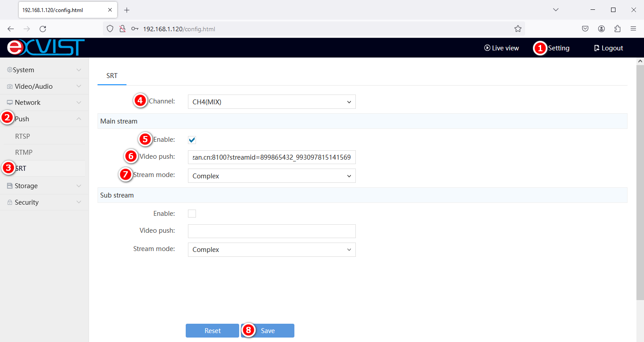Select the RTSP sidebar item
Screen dimensions: 644x342
tap(23, 136)
